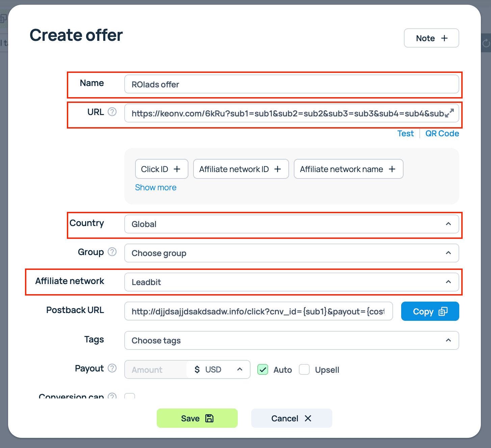Uncheck the Auto payout checkbox
491x448 pixels.
tap(263, 370)
